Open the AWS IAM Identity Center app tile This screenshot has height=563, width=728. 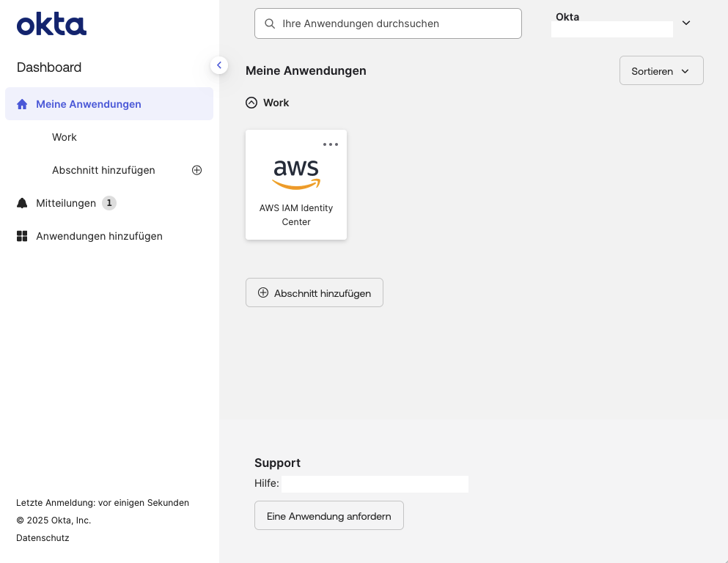[295, 185]
